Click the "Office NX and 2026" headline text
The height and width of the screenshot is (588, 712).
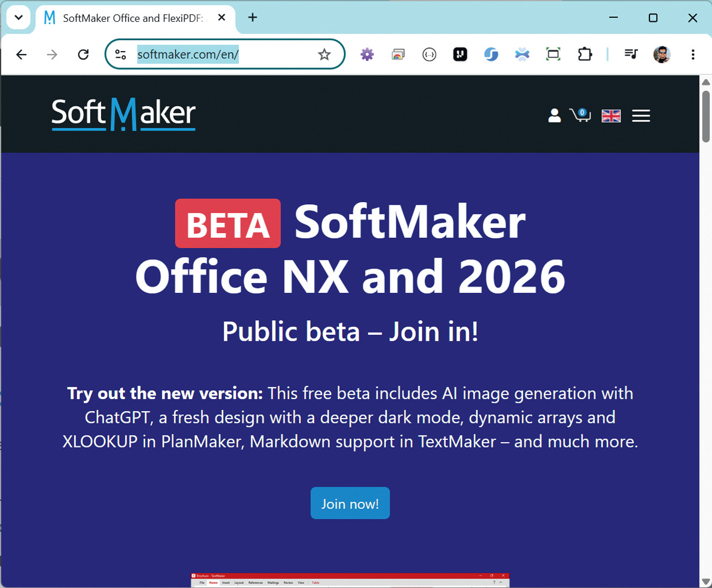pyautogui.click(x=351, y=277)
